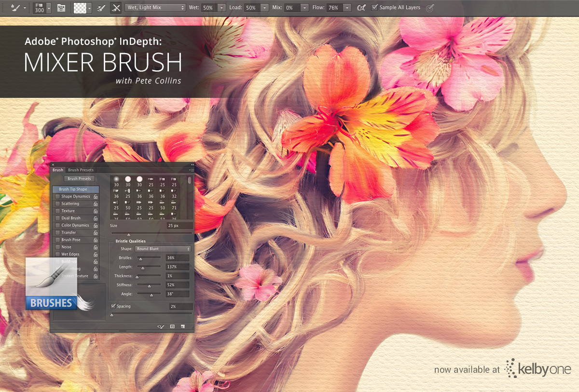Enable the Color Dynamics checkbox
Viewport: 579px width, 392px height.
tap(58, 226)
